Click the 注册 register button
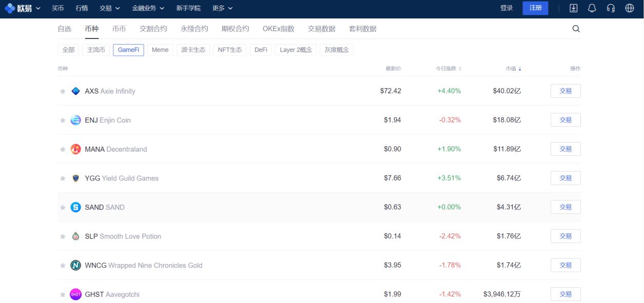 pyautogui.click(x=535, y=8)
